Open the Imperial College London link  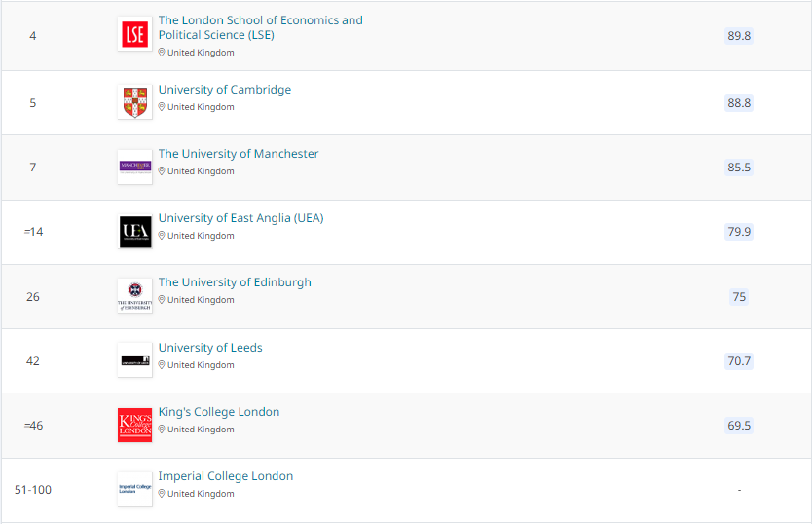(x=225, y=476)
